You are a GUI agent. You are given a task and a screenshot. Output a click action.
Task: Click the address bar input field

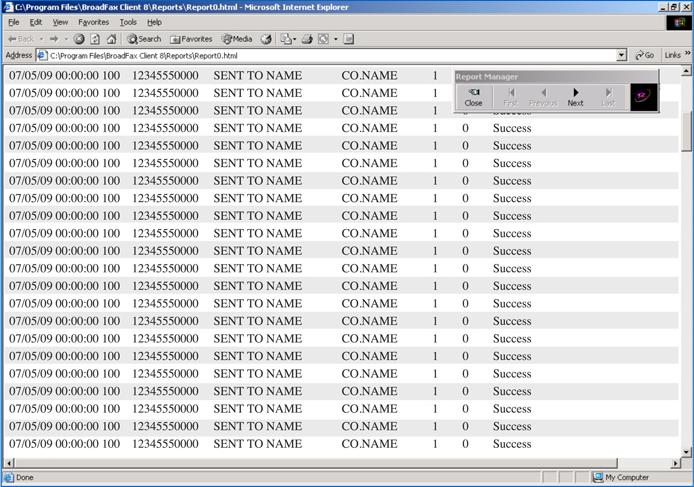pos(330,55)
